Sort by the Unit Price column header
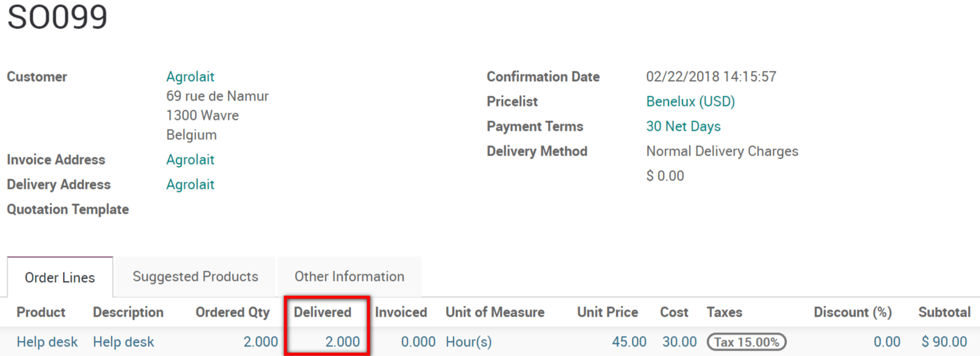This screenshot has width=980, height=356. 607,312
